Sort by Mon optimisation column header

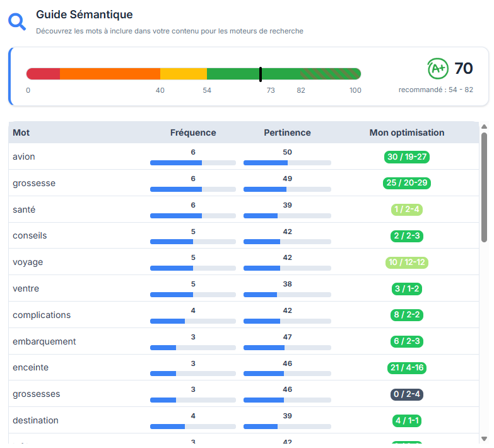click(407, 133)
